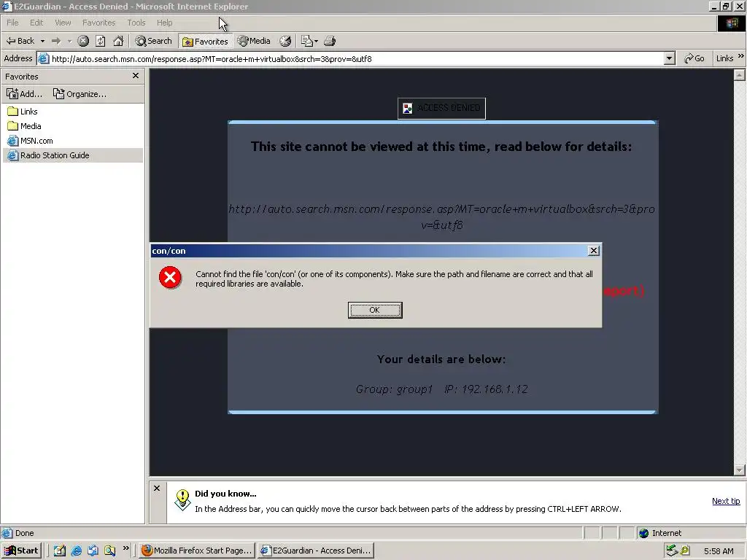This screenshot has width=747, height=560.
Task: Switch to E2Guardian Access Denied taskbar button
Action: point(316,551)
